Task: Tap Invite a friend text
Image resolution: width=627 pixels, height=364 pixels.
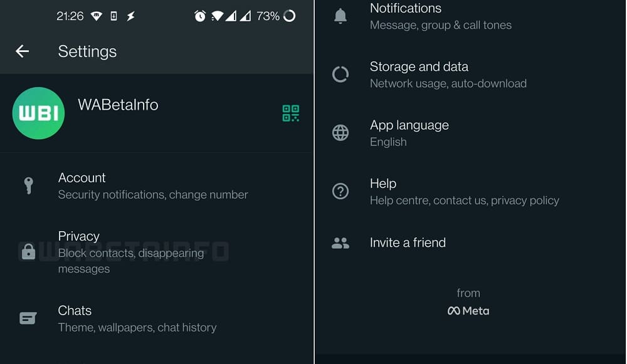Action: point(408,242)
